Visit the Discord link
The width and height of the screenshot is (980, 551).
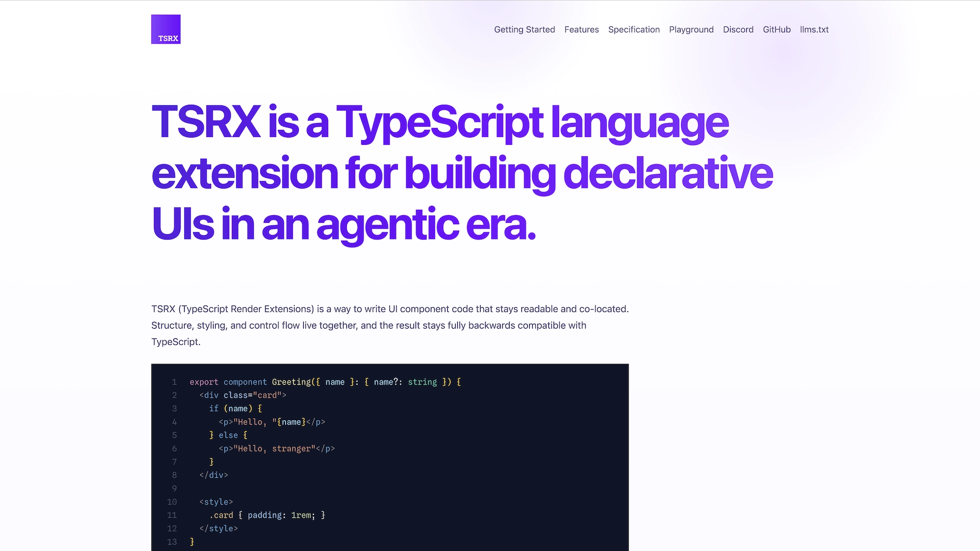click(738, 29)
